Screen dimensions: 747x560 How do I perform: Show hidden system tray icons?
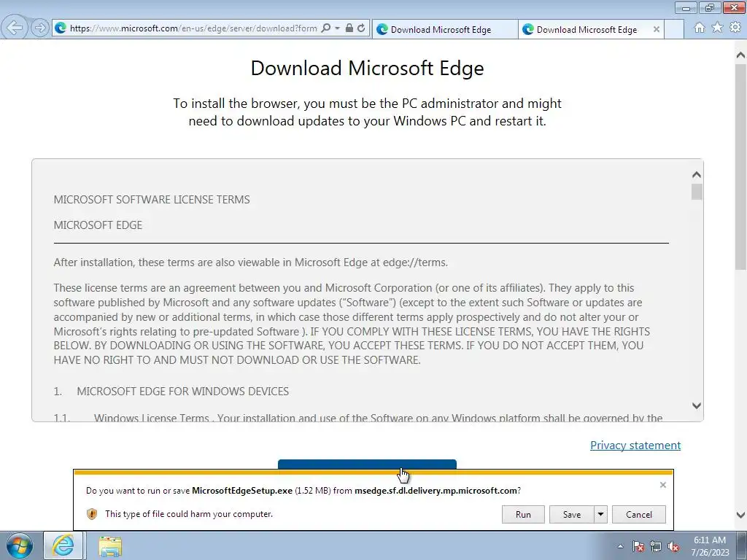(x=620, y=546)
